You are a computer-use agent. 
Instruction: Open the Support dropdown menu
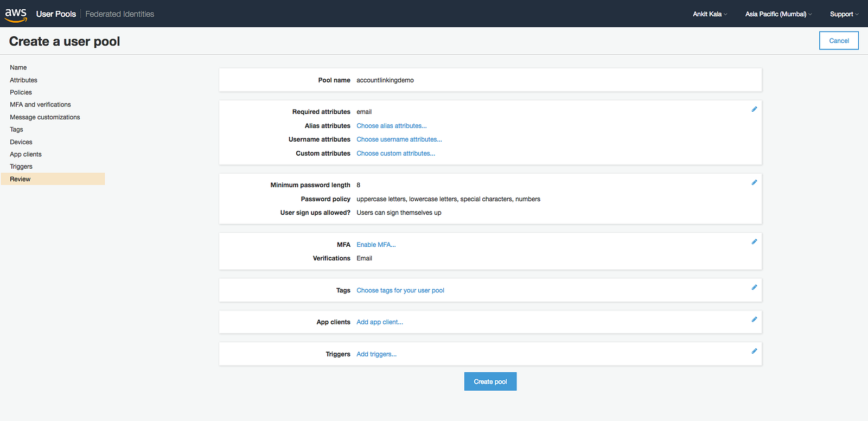[844, 14]
